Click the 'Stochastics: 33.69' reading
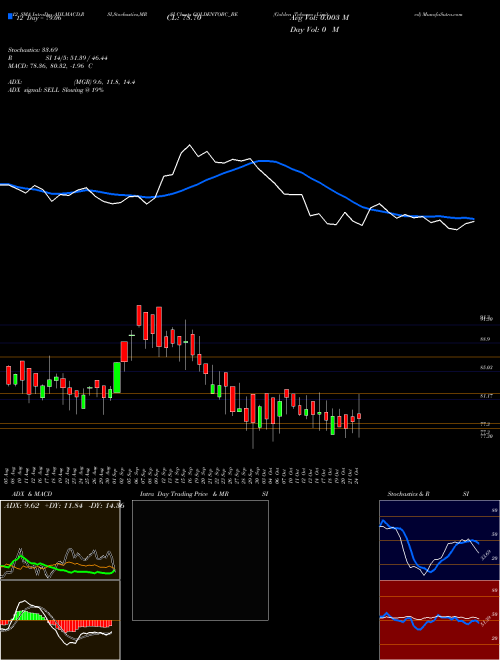 point(32,50)
